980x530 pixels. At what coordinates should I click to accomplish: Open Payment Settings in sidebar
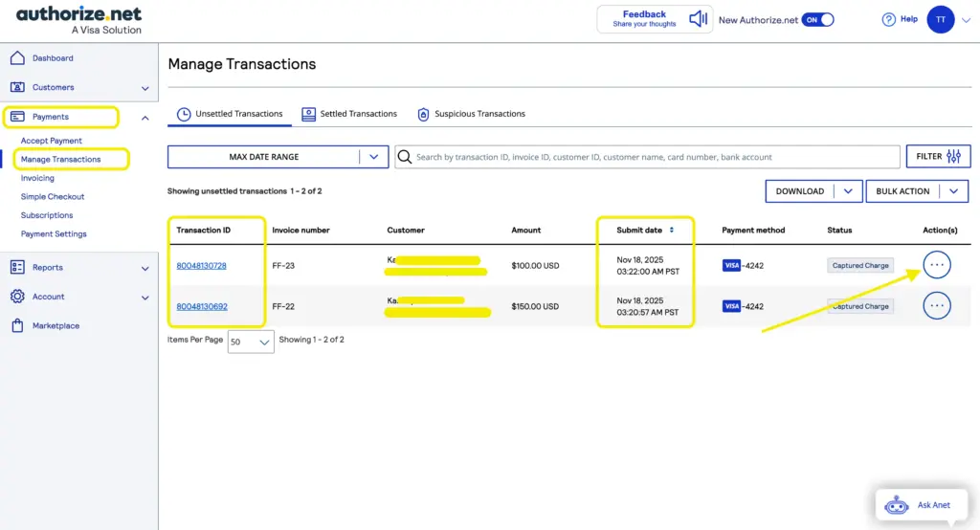(54, 233)
